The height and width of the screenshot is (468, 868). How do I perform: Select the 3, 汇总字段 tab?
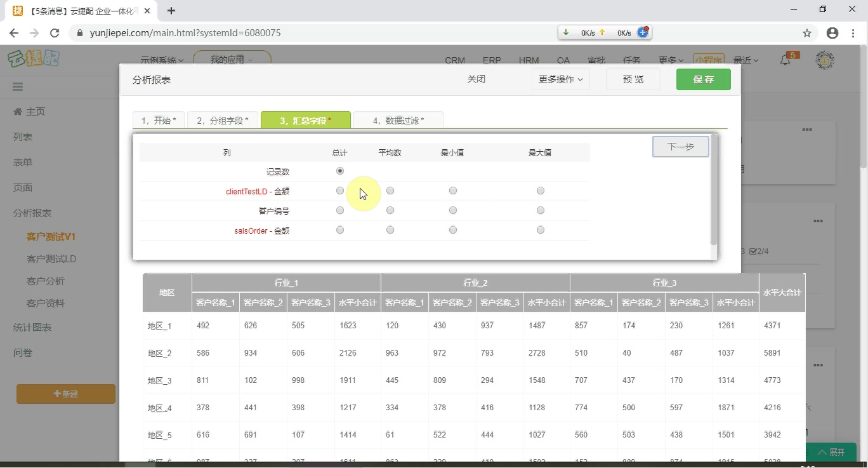(x=306, y=120)
